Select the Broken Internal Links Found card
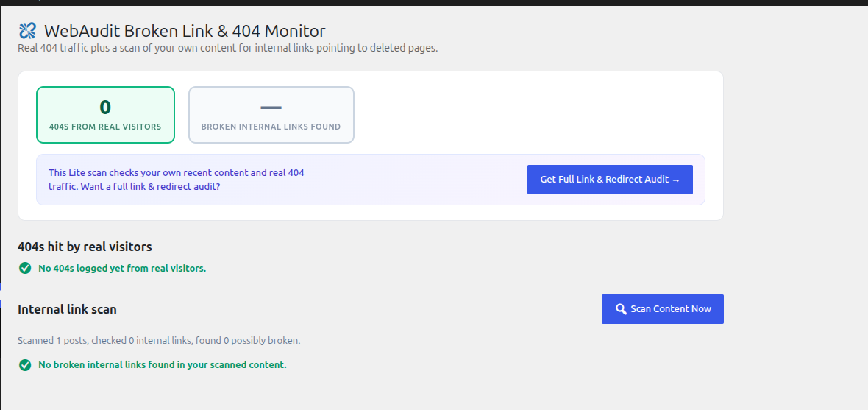 pyautogui.click(x=271, y=115)
